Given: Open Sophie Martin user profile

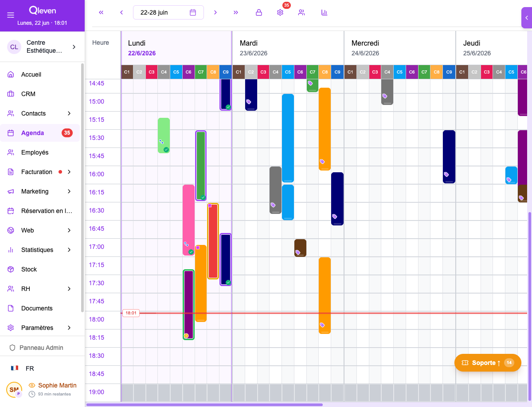Looking at the screenshot, I should [x=57, y=385].
